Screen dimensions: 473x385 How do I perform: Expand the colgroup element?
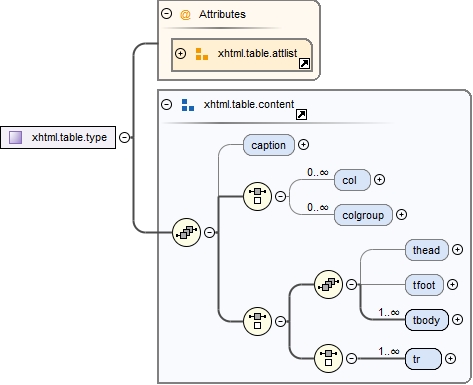coord(401,215)
